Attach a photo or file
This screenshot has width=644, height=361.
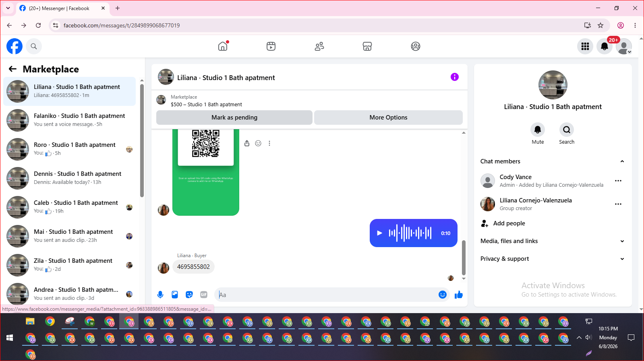(x=175, y=295)
